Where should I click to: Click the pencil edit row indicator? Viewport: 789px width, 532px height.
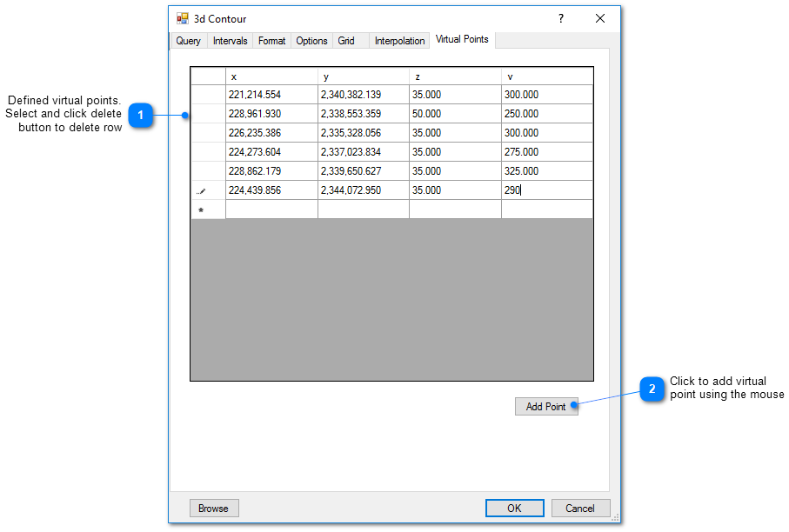(x=202, y=190)
